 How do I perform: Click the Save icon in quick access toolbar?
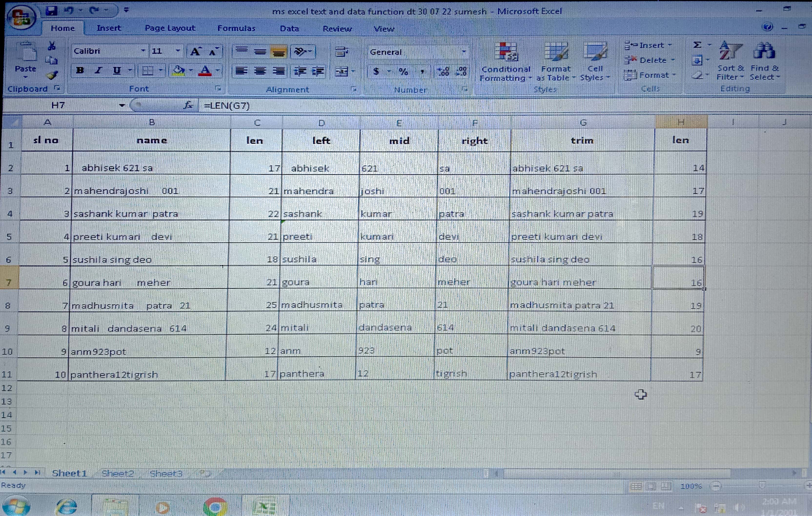point(51,10)
